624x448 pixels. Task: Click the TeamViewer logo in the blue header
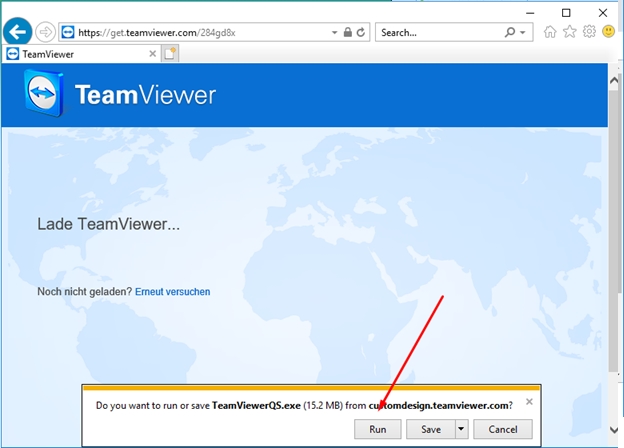click(119, 94)
